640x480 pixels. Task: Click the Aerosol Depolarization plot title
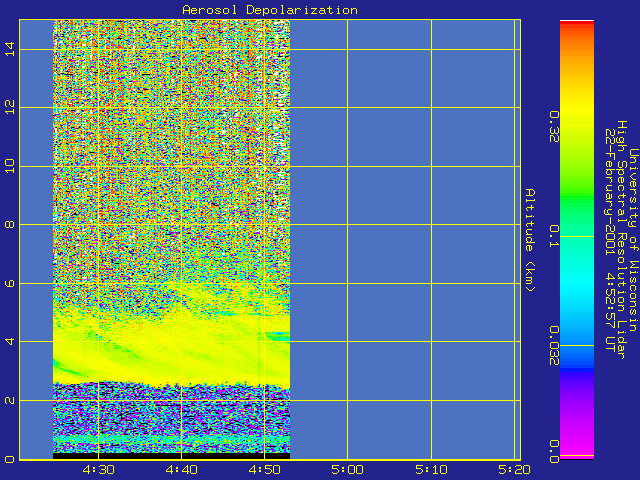[x=269, y=10]
